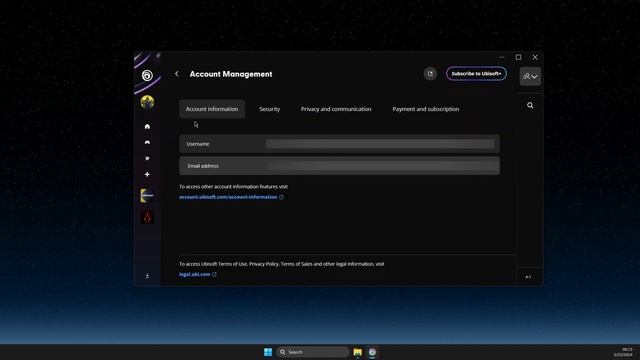Open the user avatar in the sidebar

click(147, 102)
